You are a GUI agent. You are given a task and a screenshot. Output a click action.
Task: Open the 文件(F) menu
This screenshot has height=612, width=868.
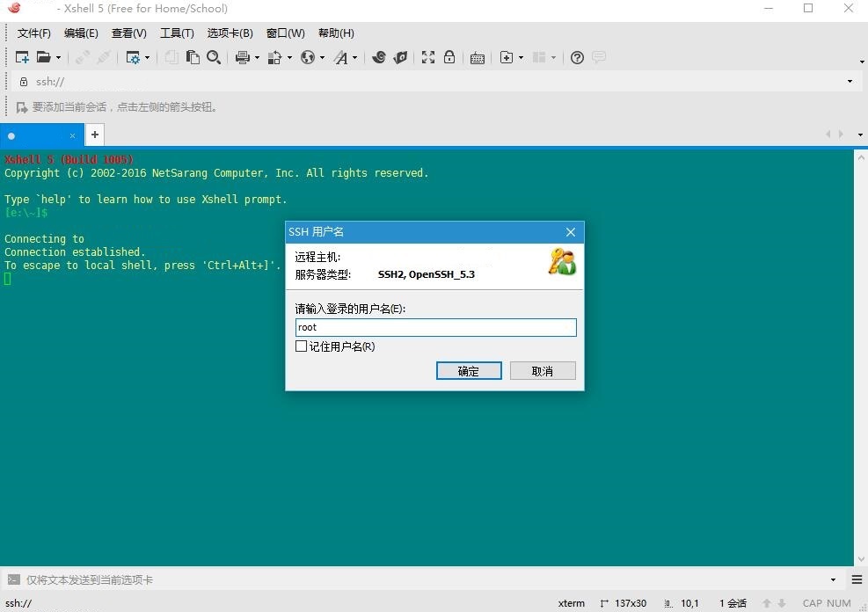(x=33, y=33)
